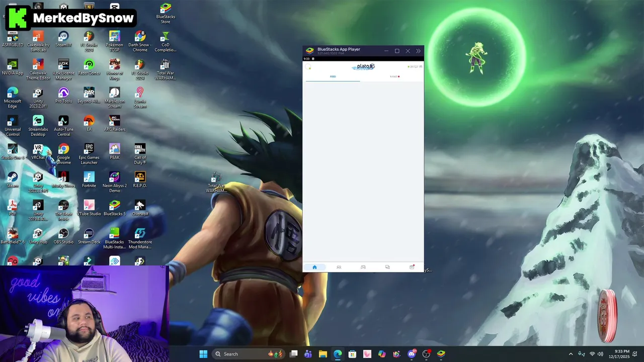Open Copilot from the taskbar
The image size is (644, 362).
click(382, 354)
